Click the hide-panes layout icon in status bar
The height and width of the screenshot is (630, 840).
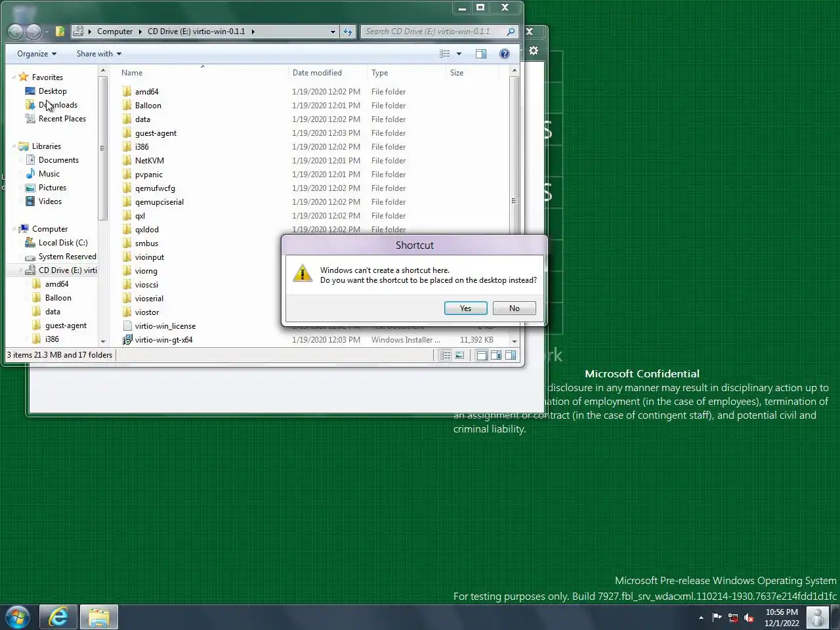click(482, 355)
